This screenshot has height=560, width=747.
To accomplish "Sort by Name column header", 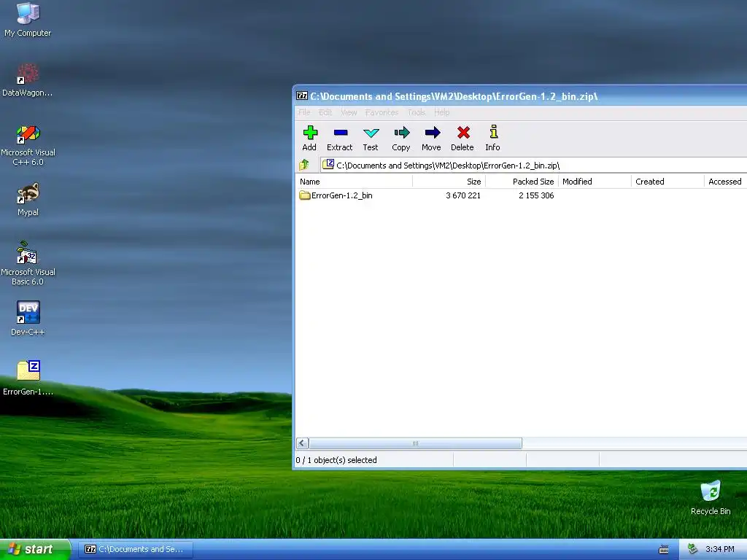I will coord(354,182).
